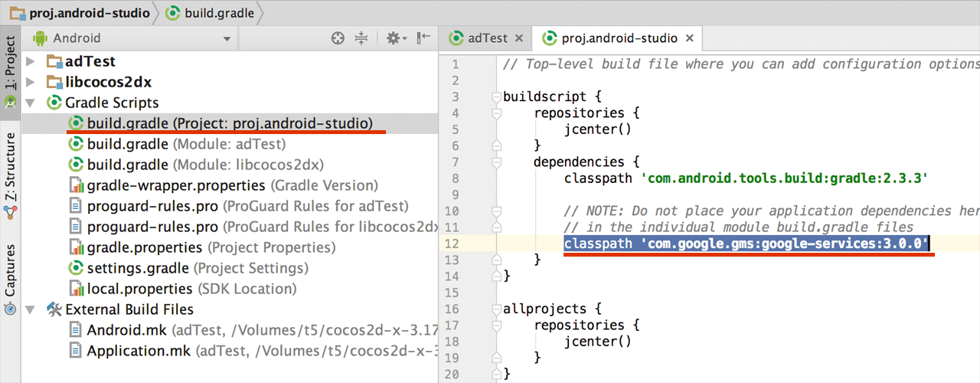
Task: Click the Scroll from Source crosshair icon
Action: [338, 38]
